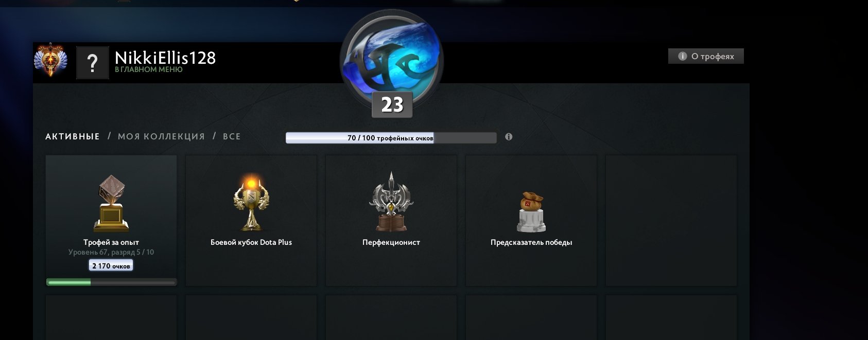
Task: Click the green experience trophy progress bar
Action: click(x=111, y=282)
